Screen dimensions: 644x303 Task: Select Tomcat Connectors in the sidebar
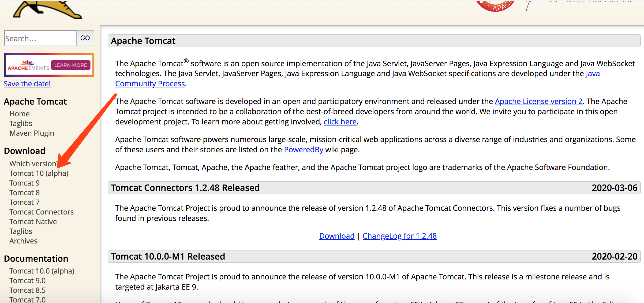42,212
